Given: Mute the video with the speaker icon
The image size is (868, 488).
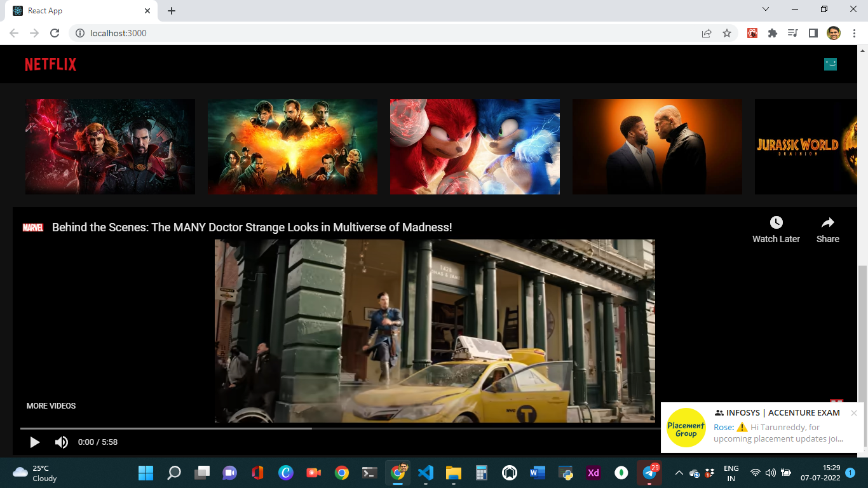Looking at the screenshot, I should click(x=62, y=442).
